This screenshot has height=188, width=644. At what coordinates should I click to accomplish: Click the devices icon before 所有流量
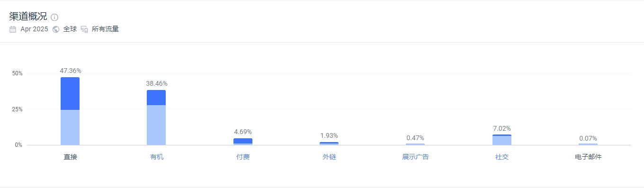[x=84, y=29]
